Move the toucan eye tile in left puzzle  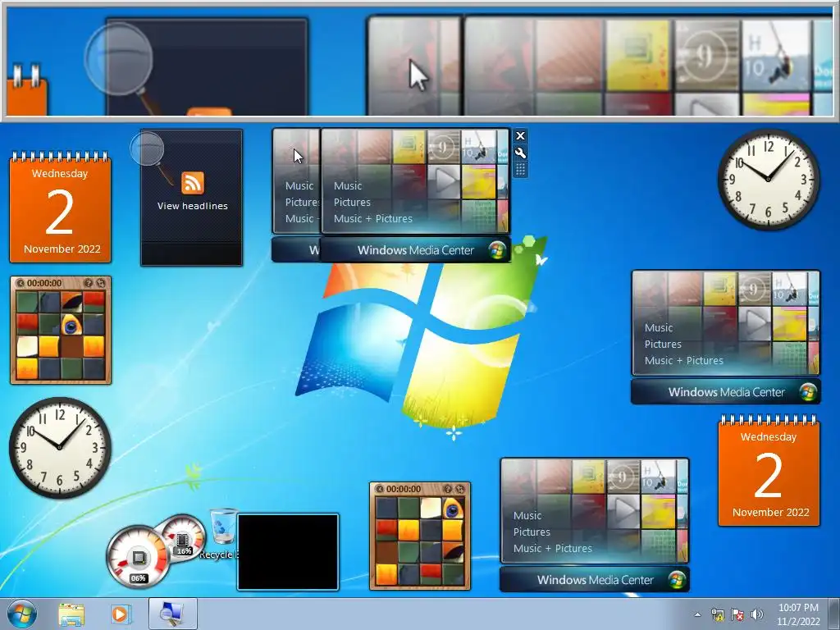pos(71,325)
